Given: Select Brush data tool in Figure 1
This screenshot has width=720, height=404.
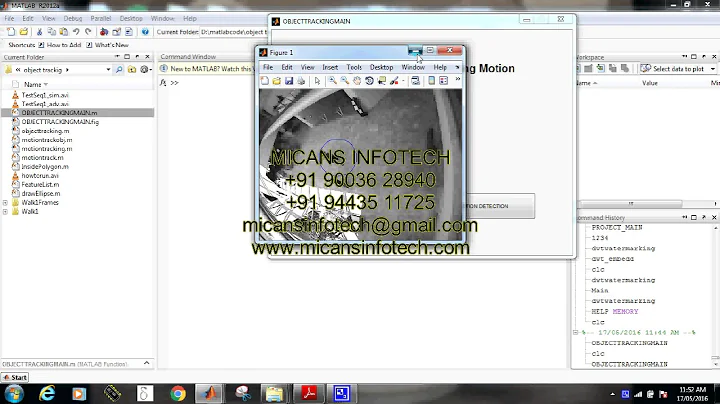Looking at the screenshot, I should (394, 81).
